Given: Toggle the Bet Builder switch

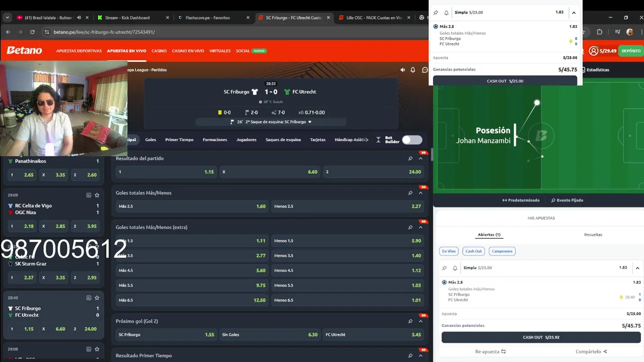Looking at the screenshot, I should pyautogui.click(x=412, y=140).
